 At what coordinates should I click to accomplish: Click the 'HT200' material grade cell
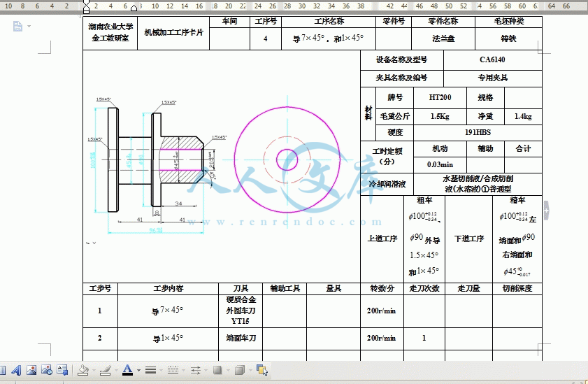pos(440,97)
